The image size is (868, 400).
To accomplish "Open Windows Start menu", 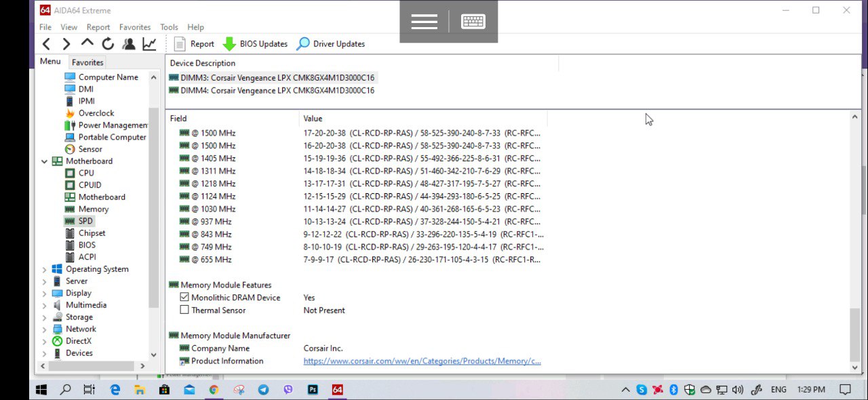I will click(41, 390).
